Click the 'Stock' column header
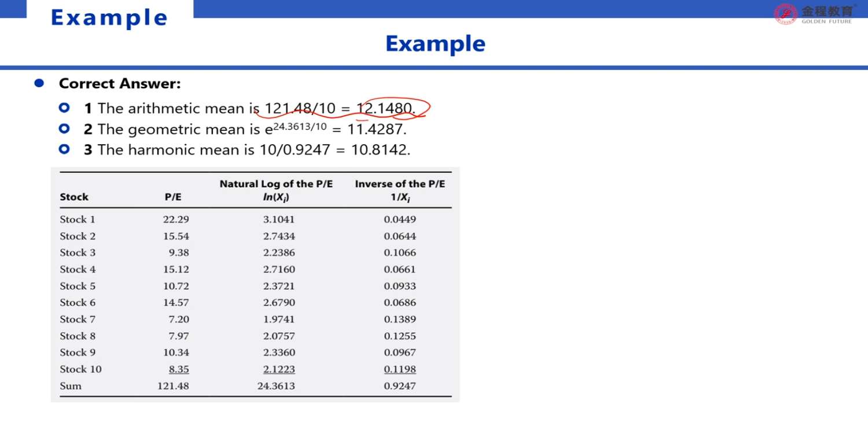Image resolution: width=868 pixels, height=434 pixels. (74, 197)
